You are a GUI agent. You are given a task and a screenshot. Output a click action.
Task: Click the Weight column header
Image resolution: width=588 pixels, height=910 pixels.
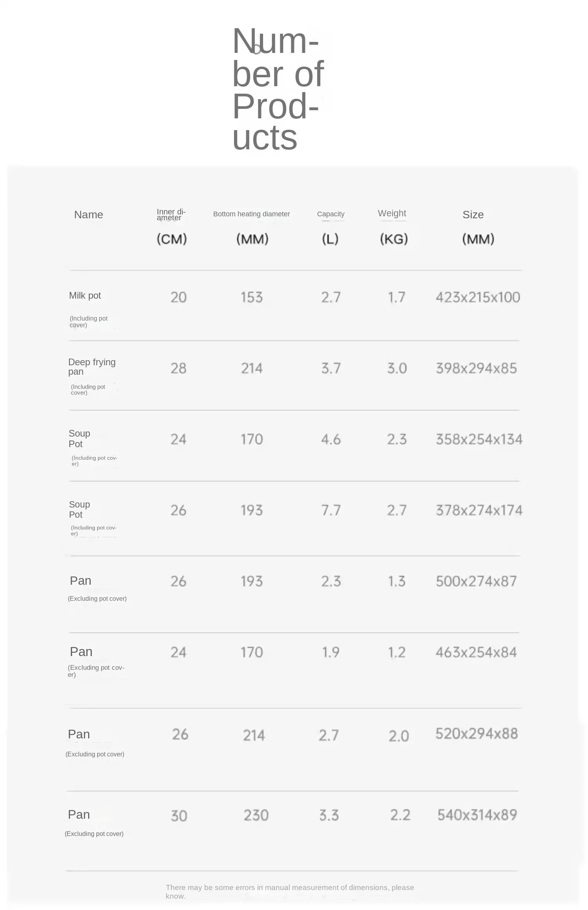click(392, 214)
